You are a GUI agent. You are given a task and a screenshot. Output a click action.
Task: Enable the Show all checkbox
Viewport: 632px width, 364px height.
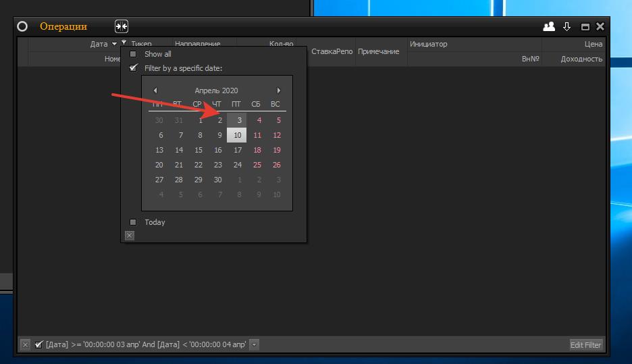(133, 54)
